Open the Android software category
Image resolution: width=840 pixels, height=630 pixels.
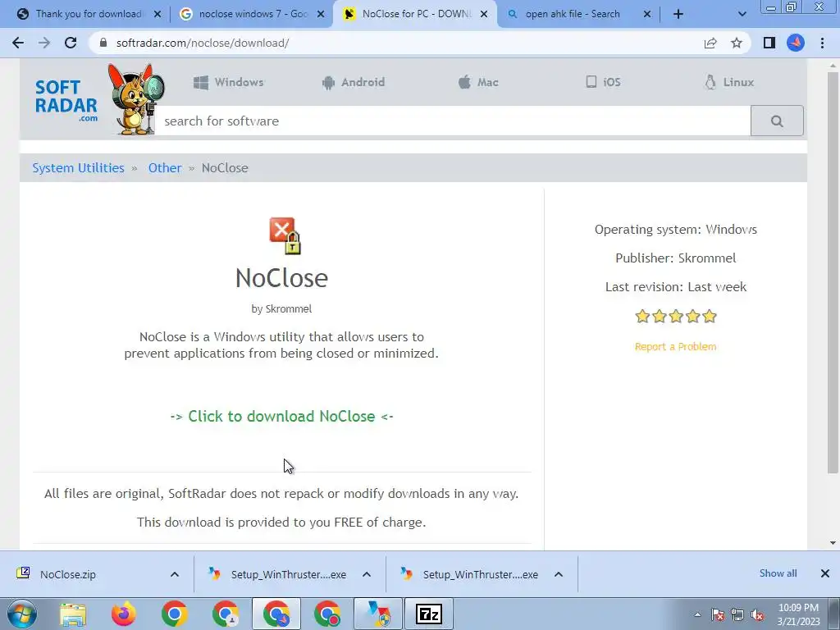tap(354, 82)
